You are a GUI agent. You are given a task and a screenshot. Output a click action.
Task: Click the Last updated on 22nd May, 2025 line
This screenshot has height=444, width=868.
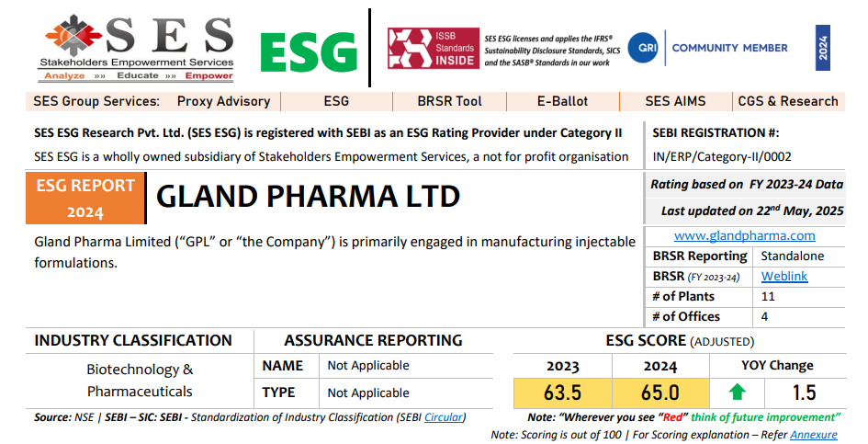tap(752, 211)
